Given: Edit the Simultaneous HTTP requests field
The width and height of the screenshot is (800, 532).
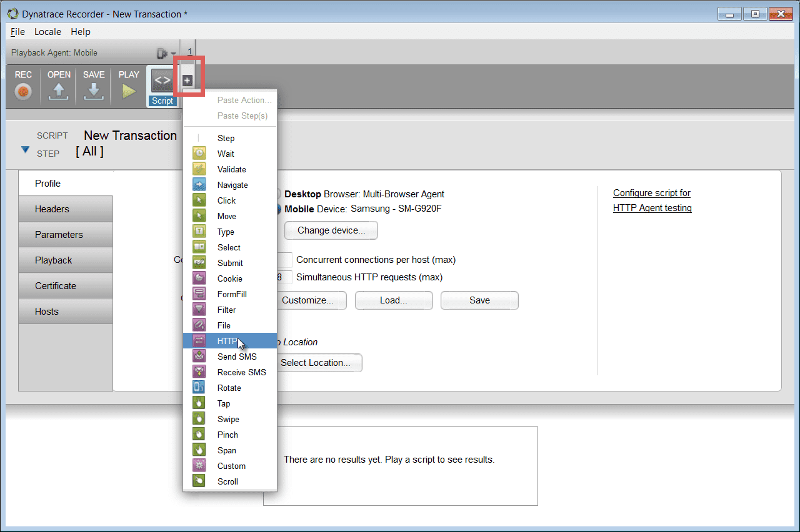Looking at the screenshot, I should tap(284, 277).
